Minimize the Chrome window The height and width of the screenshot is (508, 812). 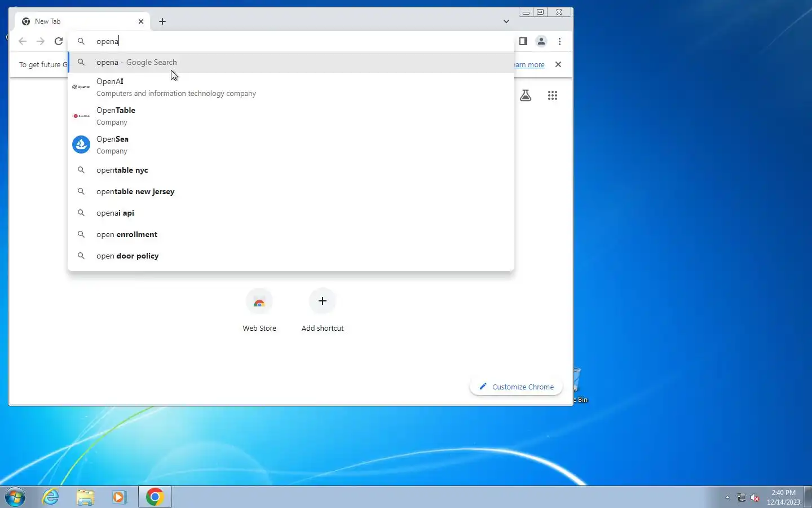coord(526,12)
